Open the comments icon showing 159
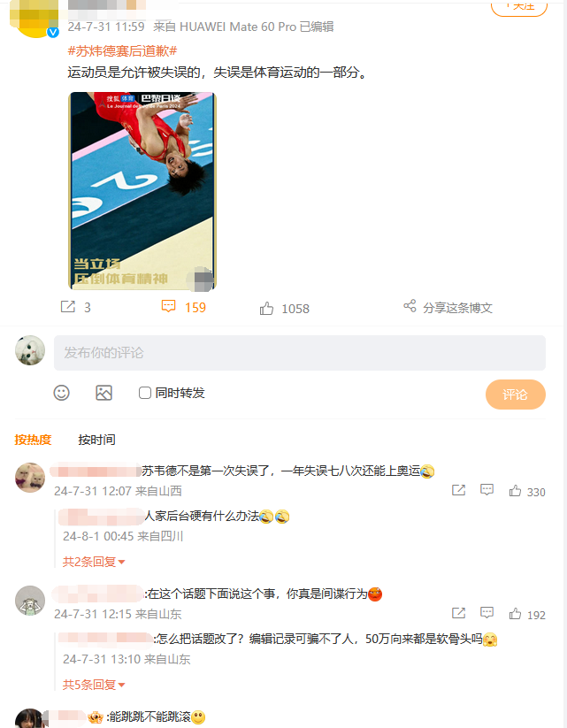 (x=168, y=306)
